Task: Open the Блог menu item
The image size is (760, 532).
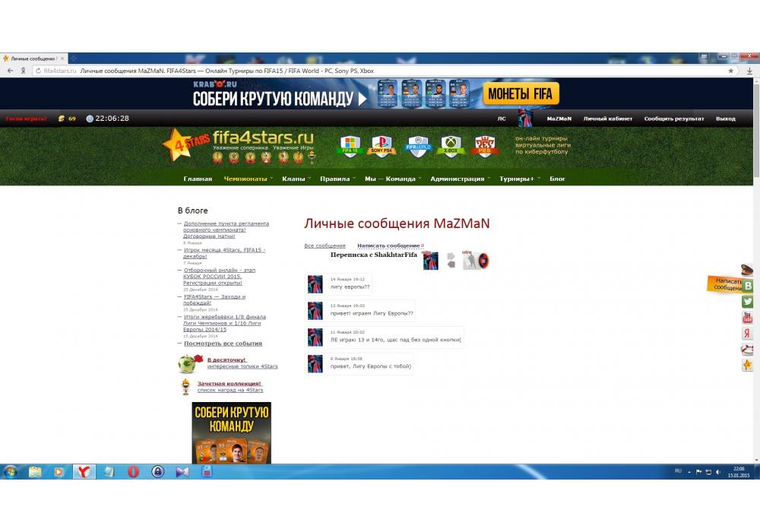Action: click(557, 179)
